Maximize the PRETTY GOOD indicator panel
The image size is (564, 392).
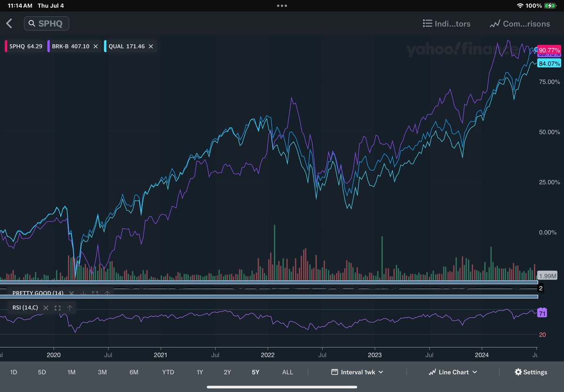point(95,293)
